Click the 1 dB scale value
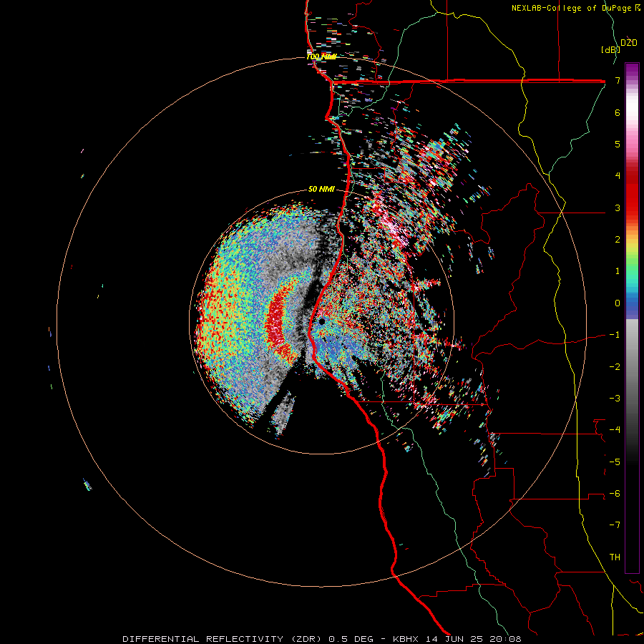This screenshot has width=644, height=644. [618, 271]
